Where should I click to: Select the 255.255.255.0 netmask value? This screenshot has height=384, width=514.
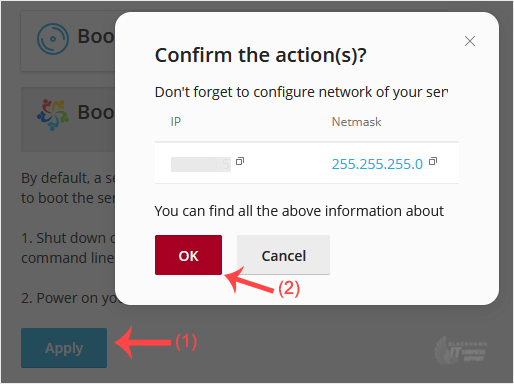[x=377, y=164]
